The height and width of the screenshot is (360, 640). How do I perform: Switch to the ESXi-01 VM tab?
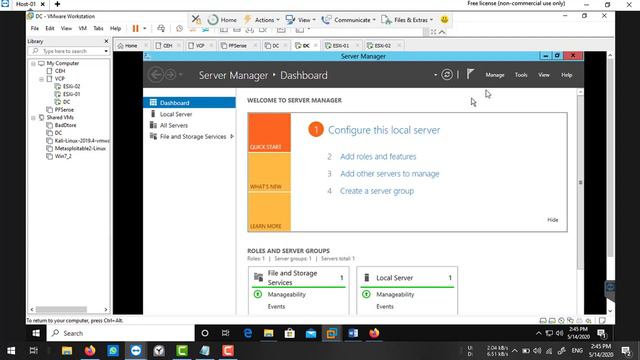coord(340,46)
